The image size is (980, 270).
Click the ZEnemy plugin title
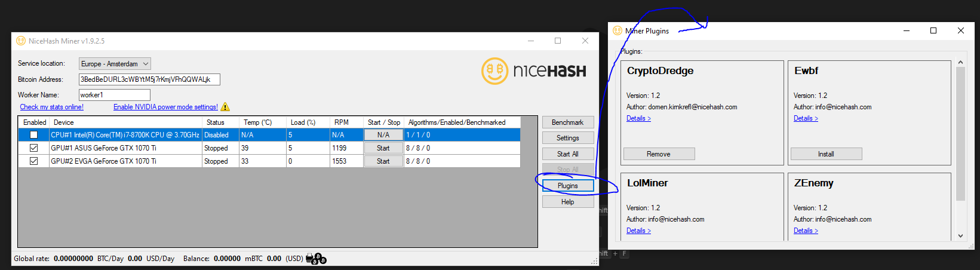tap(813, 183)
